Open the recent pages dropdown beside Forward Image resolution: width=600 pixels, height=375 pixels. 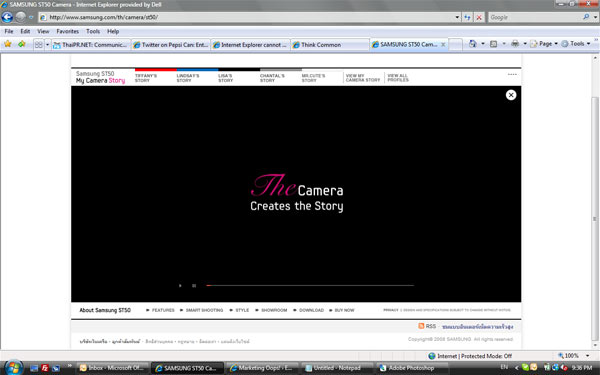point(31,17)
